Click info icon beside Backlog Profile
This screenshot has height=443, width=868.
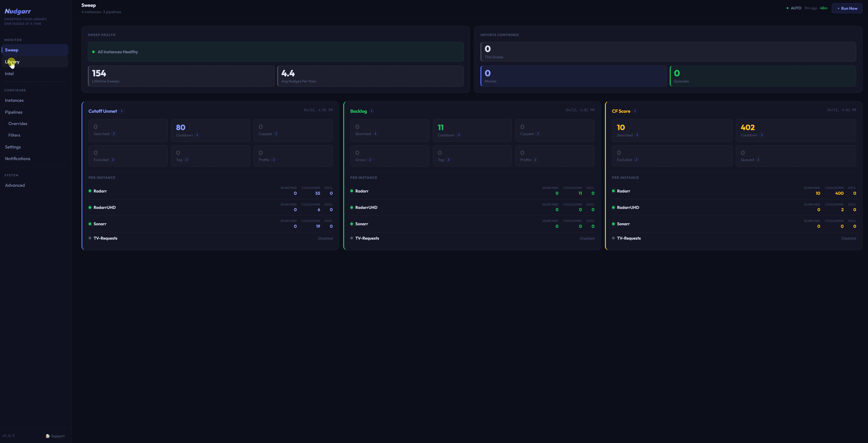coord(536,160)
